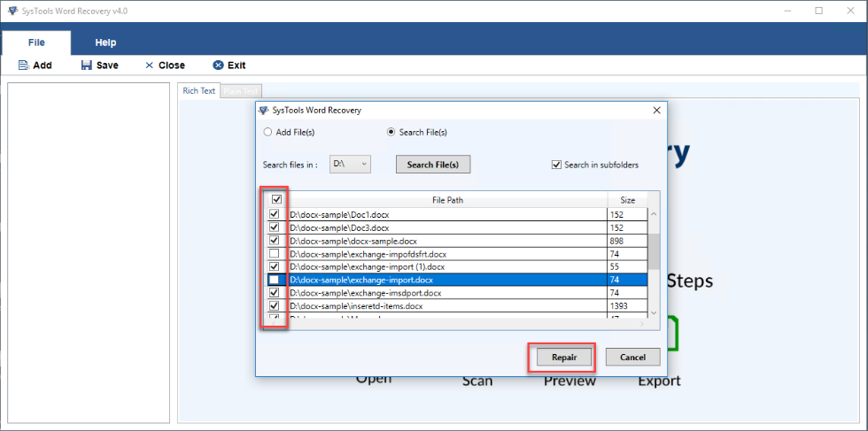Screen dimensions: 868x431
Task: Open the Search files in drive dropdown
Action: pos(350,164)
